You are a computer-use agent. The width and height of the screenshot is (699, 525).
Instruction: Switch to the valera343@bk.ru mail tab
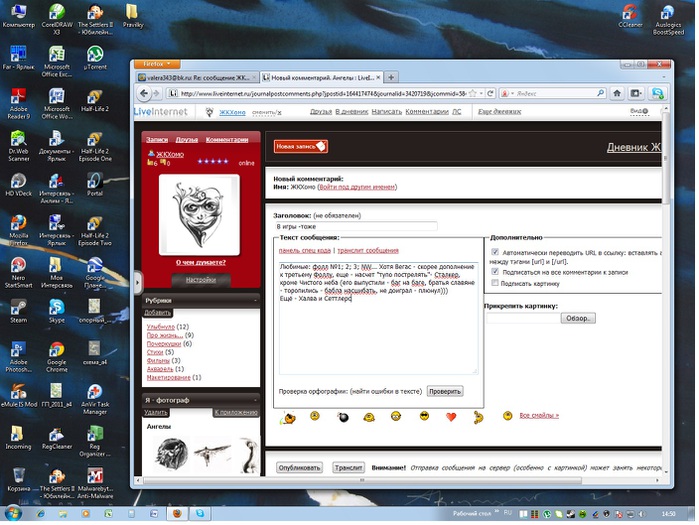click(x=197, y=78)
